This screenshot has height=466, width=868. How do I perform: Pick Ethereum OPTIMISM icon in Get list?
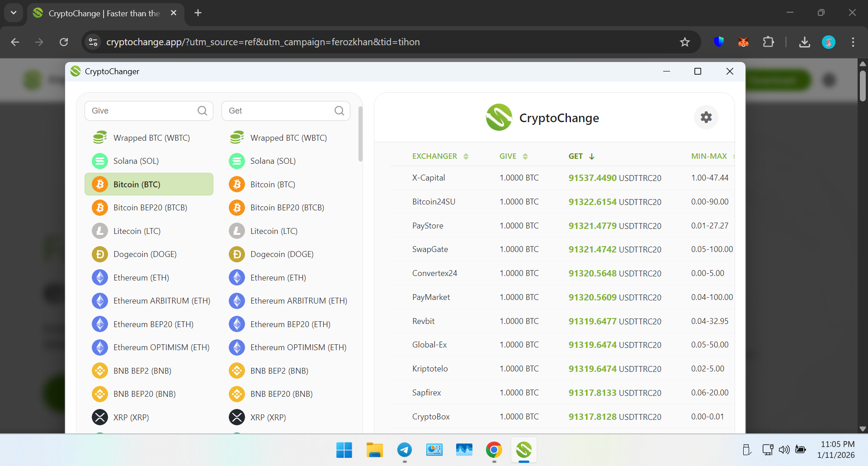(237, 347)
